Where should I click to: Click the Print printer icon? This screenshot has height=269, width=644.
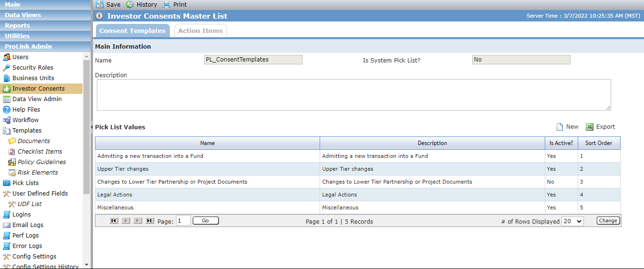pyautogui.click(x=166, y=4)
